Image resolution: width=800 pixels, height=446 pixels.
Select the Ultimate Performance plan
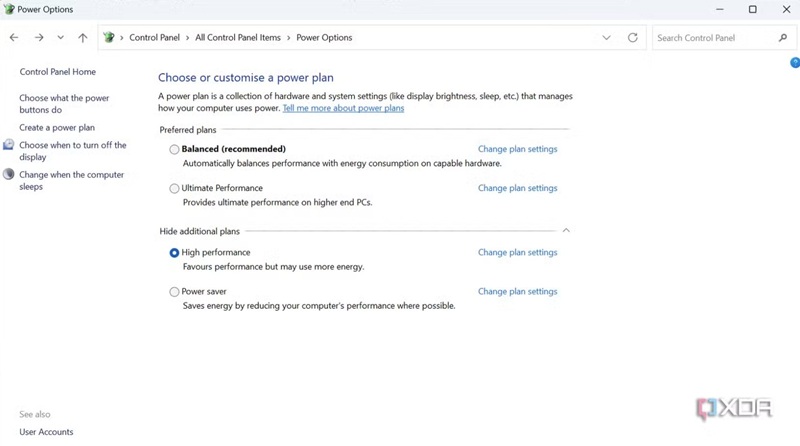175,188
